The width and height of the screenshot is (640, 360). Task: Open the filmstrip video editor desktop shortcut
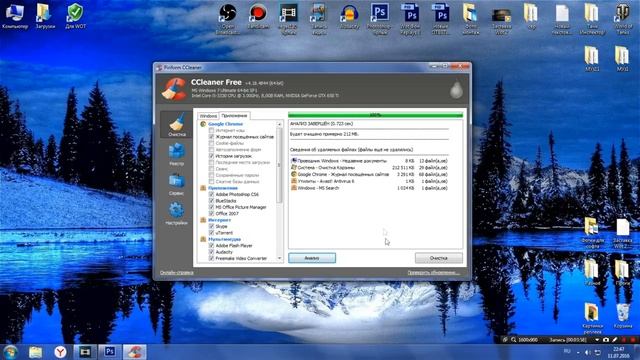(289, 19)
